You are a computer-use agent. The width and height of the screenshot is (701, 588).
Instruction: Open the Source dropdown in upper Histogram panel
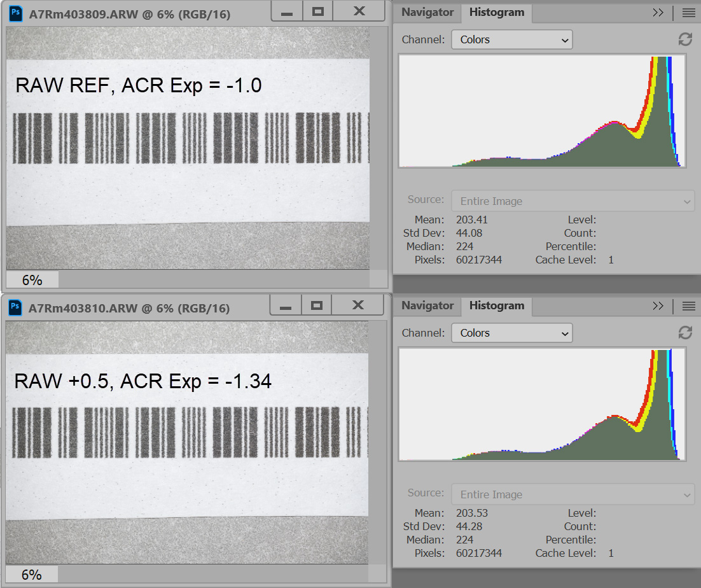(x=573, y=200)
